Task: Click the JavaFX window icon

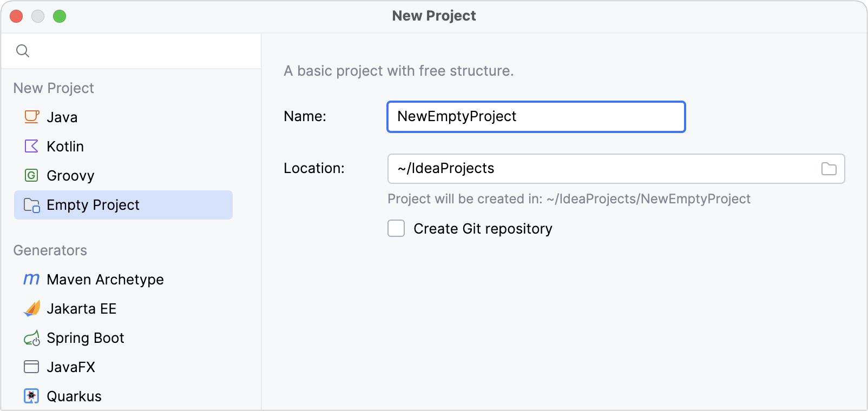Action: pos(31,367)
